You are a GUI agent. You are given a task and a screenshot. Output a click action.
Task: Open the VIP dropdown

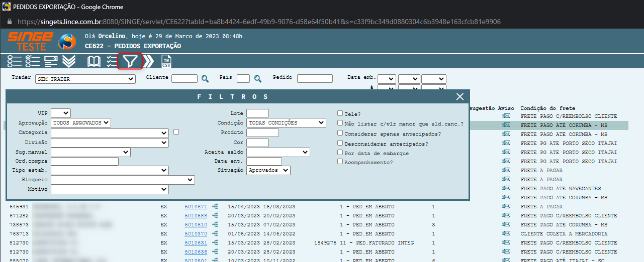61,113
